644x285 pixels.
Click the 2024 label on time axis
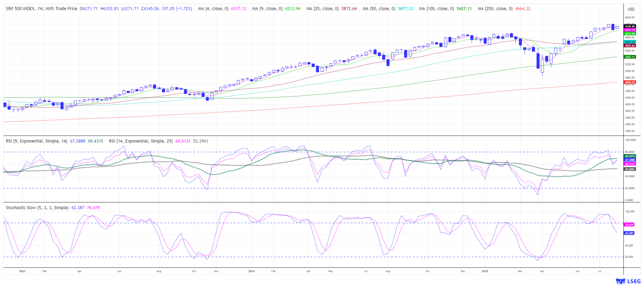pyautogui.click(x=251, y=271)
